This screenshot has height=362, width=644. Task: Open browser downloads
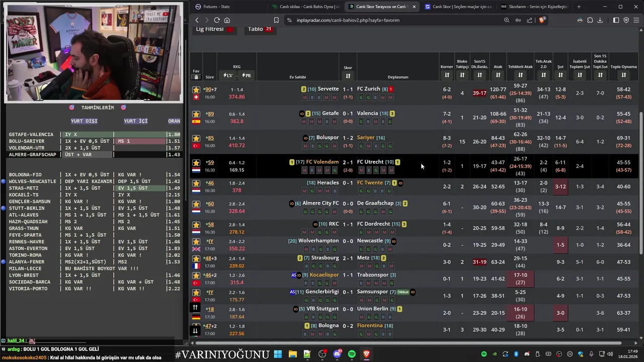[600, 20]
